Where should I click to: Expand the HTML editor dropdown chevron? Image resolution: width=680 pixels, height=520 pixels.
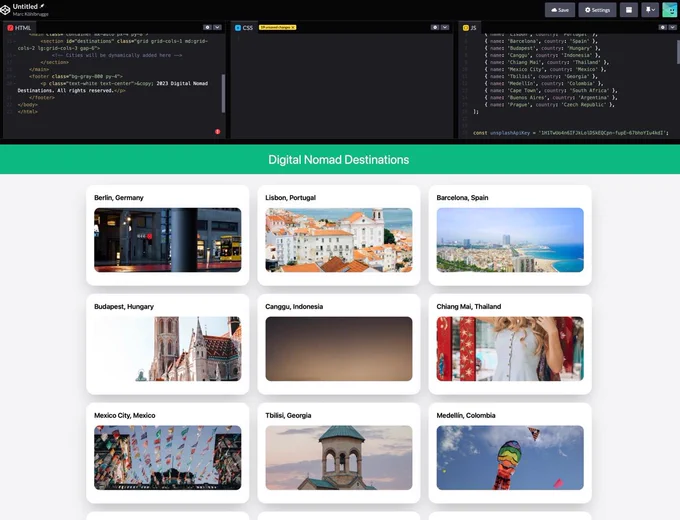point(217,27)
